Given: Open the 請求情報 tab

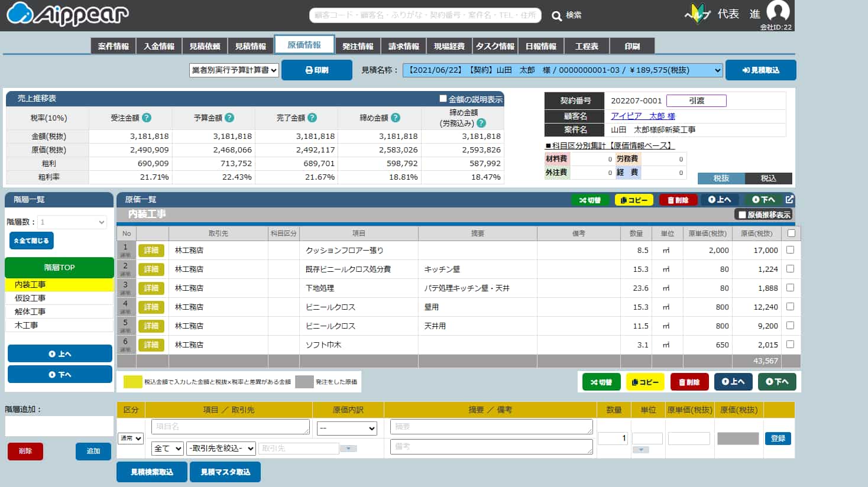Looking at the screenshot, I should [x=403, y=46].
